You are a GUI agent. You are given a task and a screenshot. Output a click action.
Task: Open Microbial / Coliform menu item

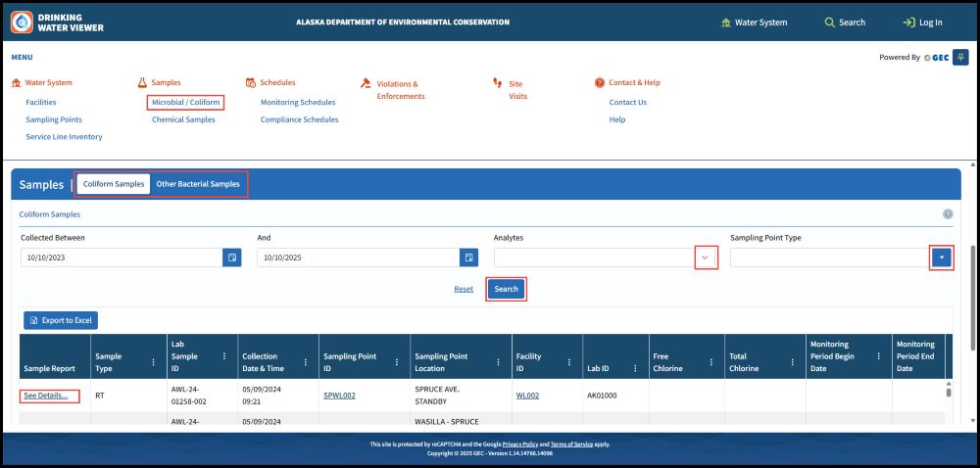click(x=185, y=102)
